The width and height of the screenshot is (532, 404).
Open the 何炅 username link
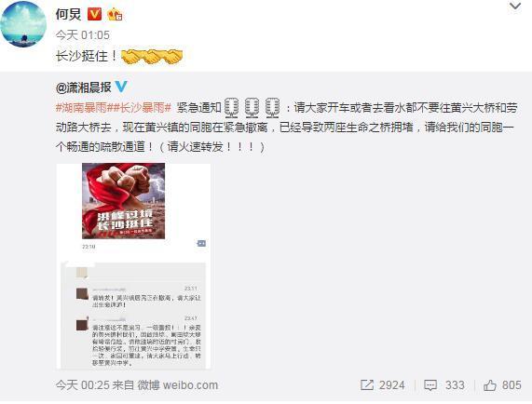(x=68, y=15)
